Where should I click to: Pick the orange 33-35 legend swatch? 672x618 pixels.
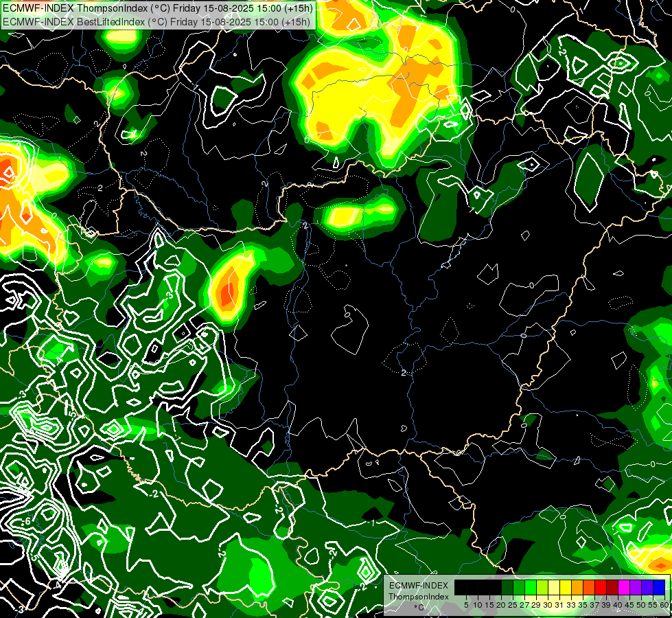coord(577,587)
